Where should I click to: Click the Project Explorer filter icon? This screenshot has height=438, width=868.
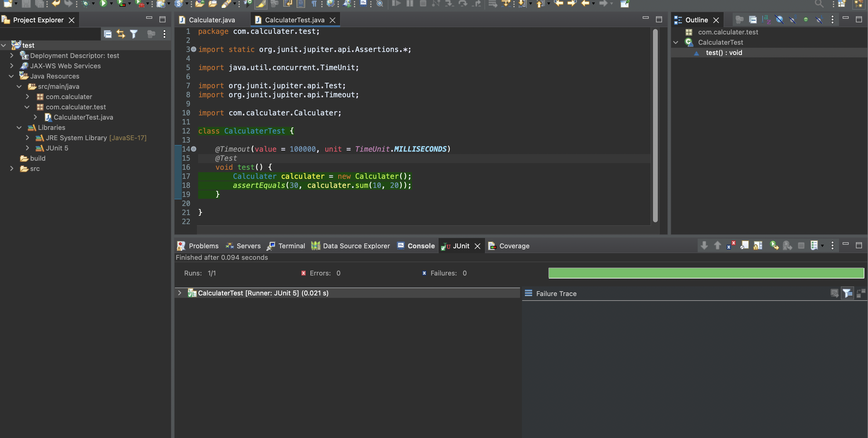pos(134,34)
